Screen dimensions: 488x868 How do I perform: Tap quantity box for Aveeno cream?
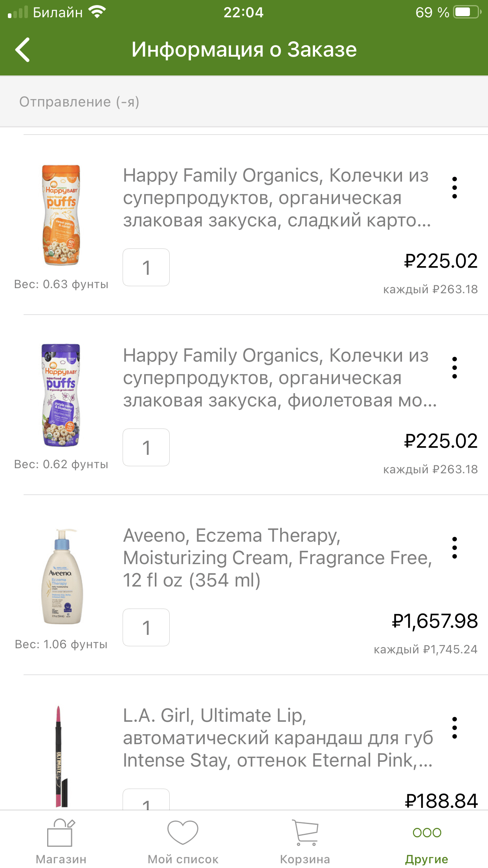[146, 627]
